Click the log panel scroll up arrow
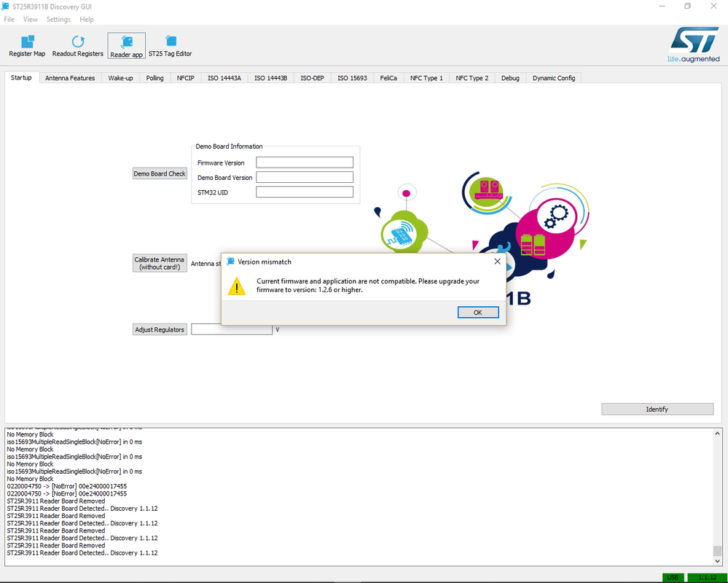This screenshot has height=583, width=728. point(717,434)
